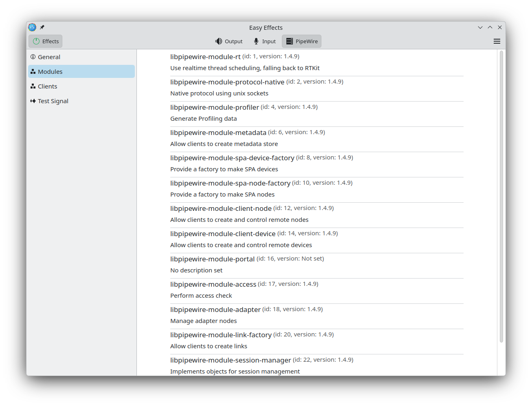This screenshot has height=407, width=532.
Task: Click the modules list vertical scrollbar
Action: 501,196
